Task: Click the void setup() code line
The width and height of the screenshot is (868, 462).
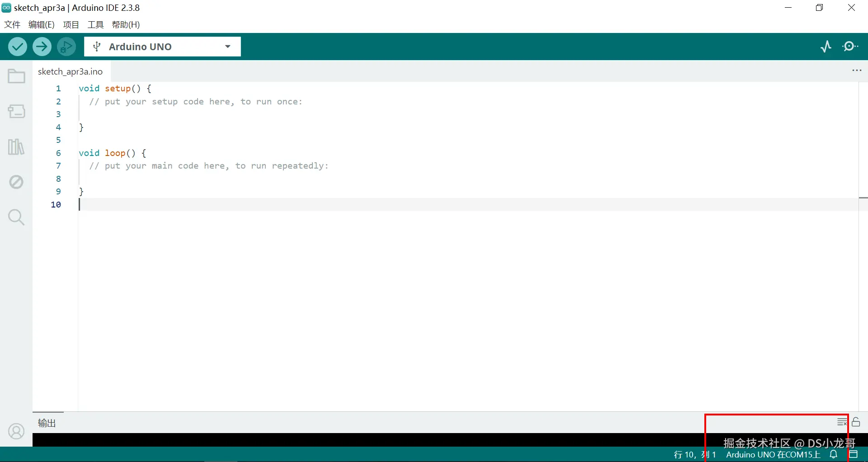Action: (x=115, y=89)
